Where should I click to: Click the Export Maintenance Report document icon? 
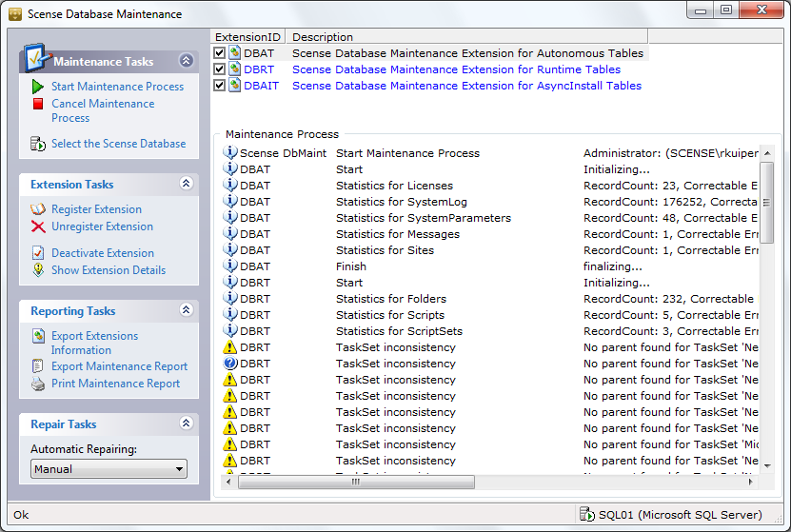click(x=38, y=365)
